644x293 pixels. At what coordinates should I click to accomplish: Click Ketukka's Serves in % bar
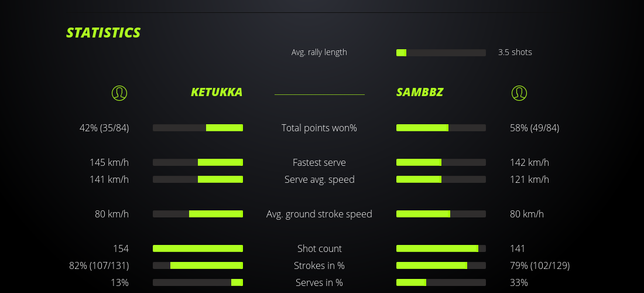198,282
